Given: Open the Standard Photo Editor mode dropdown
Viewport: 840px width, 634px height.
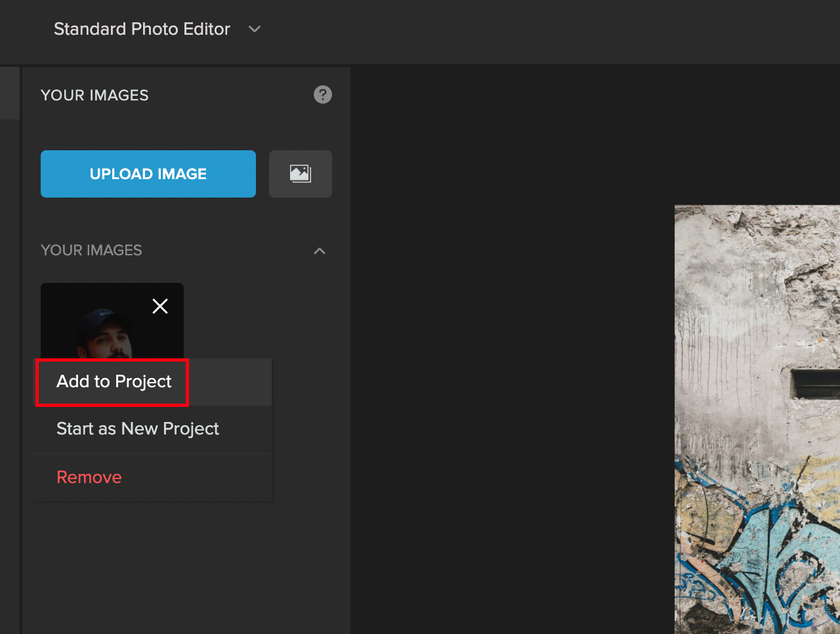Looking at the screenshot, I should 254,29.
